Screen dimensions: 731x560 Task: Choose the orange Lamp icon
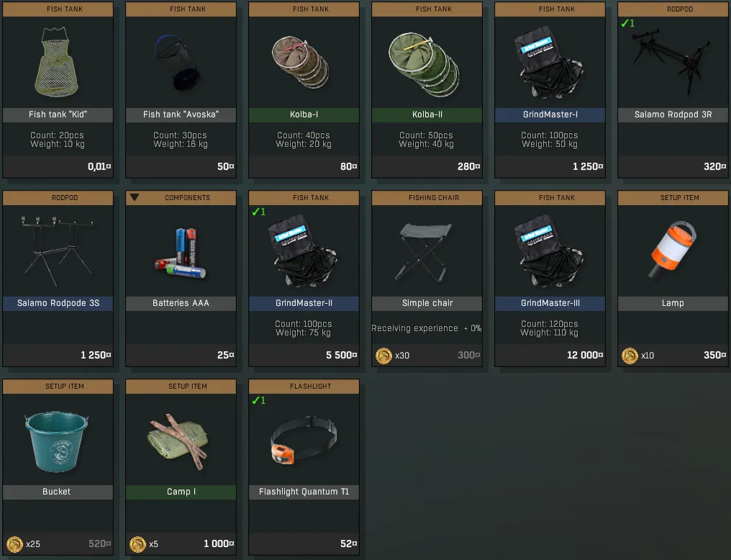point(673,249)
